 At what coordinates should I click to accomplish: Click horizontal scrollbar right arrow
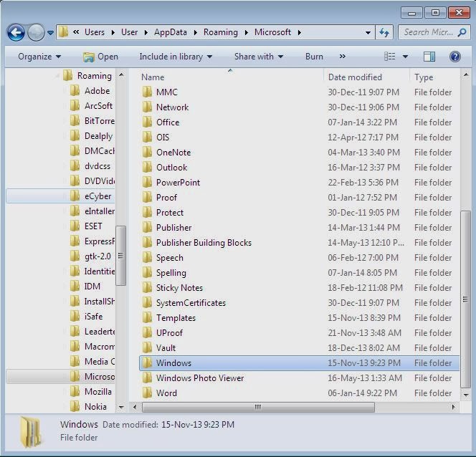tap(454, 407)
